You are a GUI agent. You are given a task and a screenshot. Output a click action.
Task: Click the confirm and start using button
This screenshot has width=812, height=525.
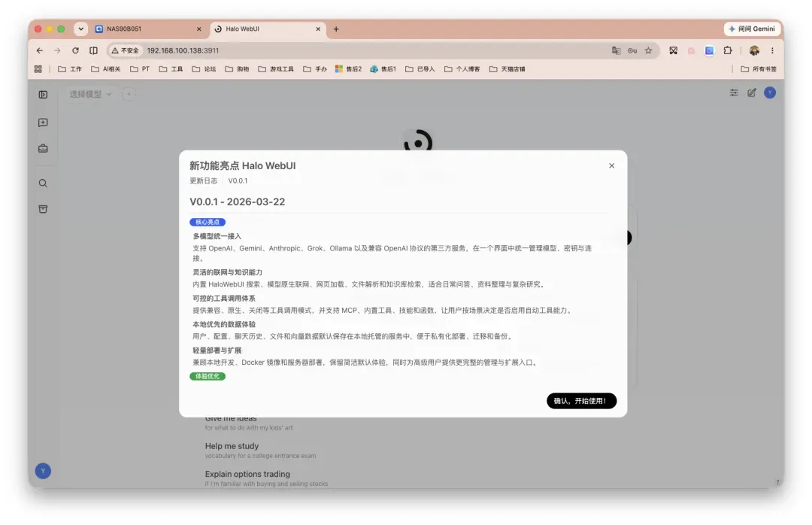(x=581, y=401)
